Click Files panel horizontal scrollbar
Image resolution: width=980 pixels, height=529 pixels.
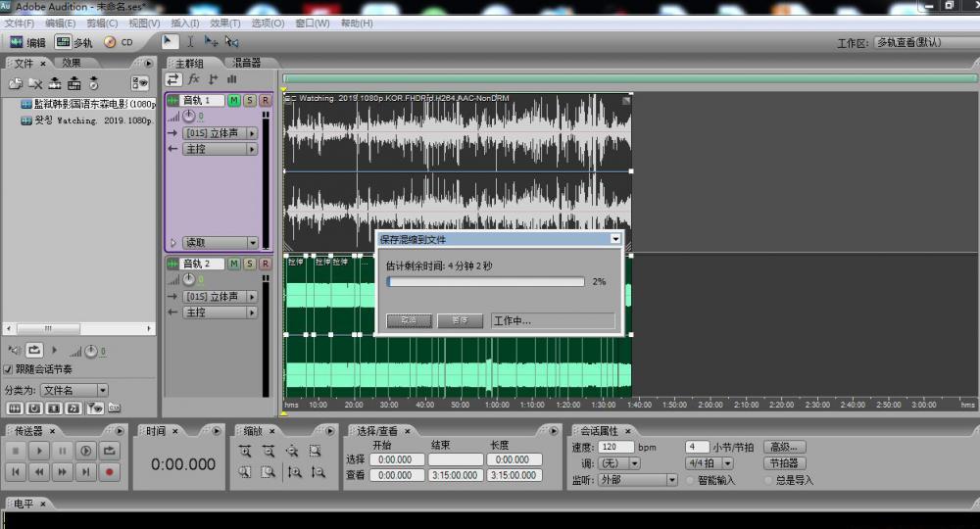78,328
